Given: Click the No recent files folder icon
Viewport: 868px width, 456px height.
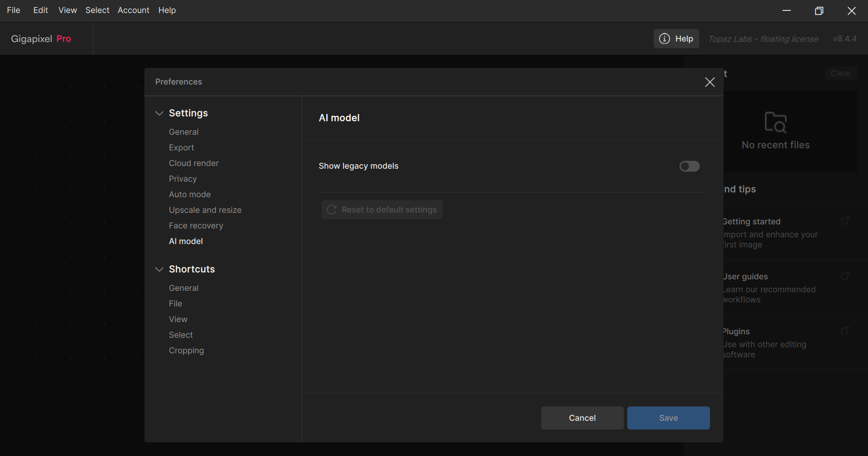Looking at the screenshot, I should pos(775,122).
